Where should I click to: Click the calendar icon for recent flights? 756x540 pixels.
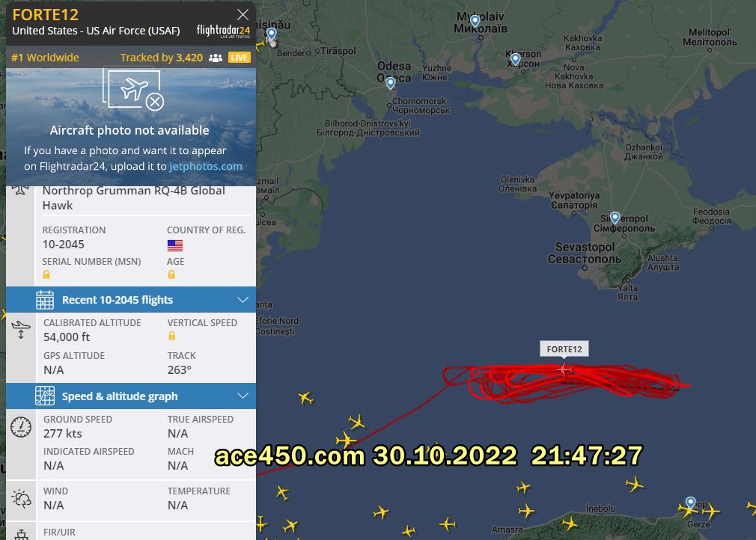[x=45, y=300]
